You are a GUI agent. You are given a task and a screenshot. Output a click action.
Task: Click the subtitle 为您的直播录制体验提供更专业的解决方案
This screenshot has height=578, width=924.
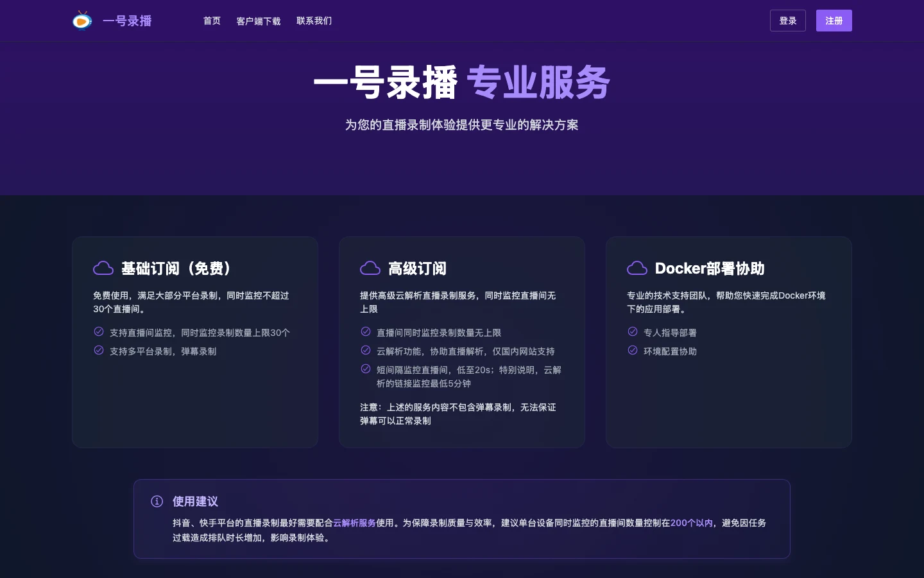click(x=462, y=125)
